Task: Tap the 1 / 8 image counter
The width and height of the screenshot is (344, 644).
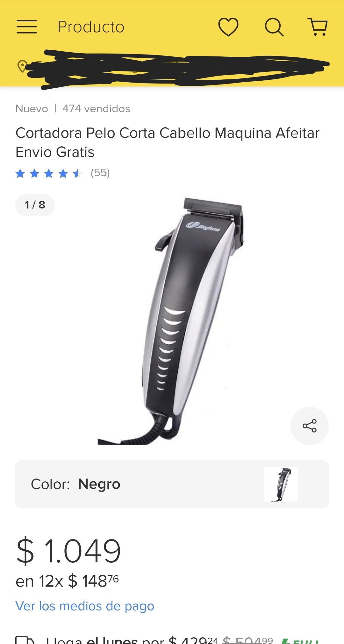Action: [35, 205]
